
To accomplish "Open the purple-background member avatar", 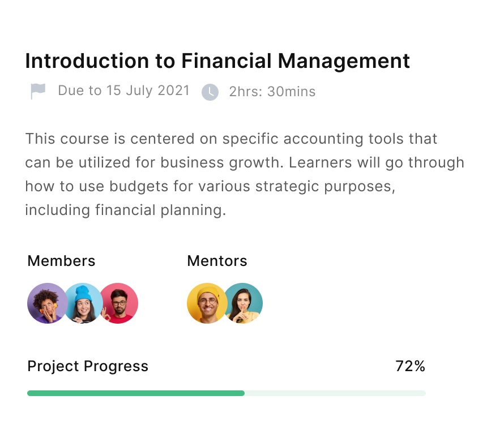I will pos(45,303).
